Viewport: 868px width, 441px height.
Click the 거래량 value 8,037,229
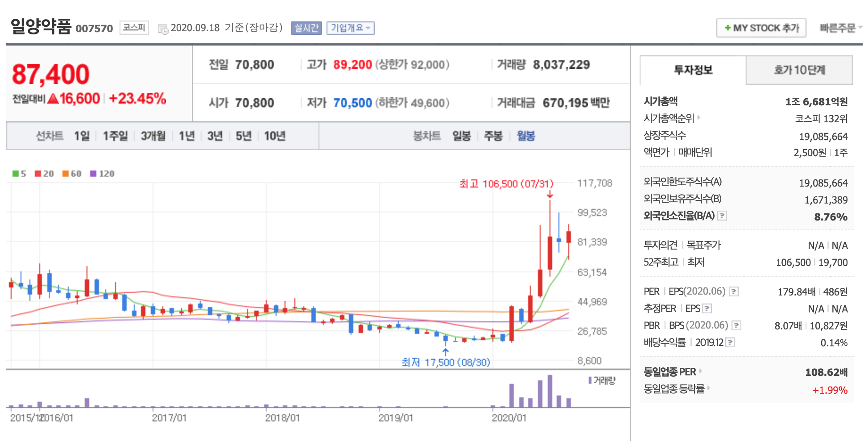tap(561, 65)
